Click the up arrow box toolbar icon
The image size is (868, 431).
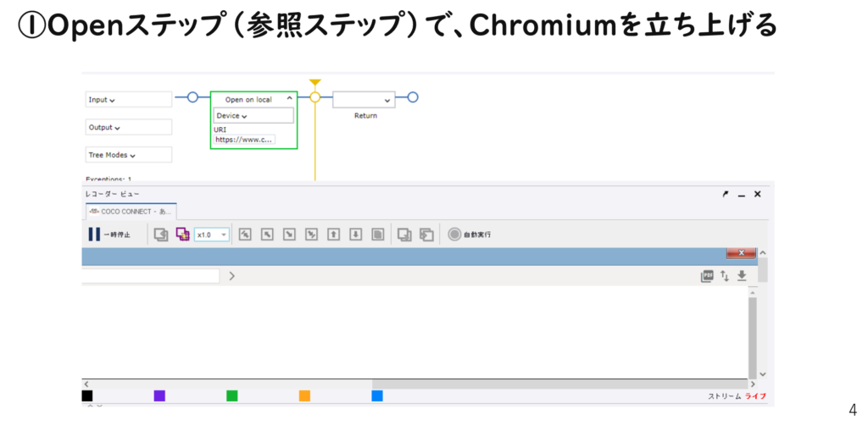[x=334, y=235]
